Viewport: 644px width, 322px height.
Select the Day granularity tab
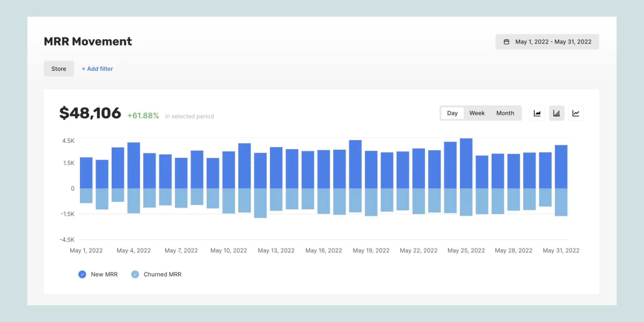(452, 113)
